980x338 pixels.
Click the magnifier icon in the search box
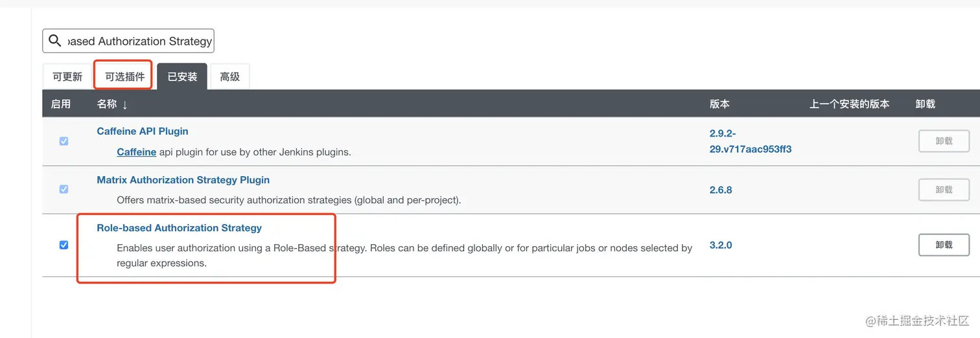(55, 41)
